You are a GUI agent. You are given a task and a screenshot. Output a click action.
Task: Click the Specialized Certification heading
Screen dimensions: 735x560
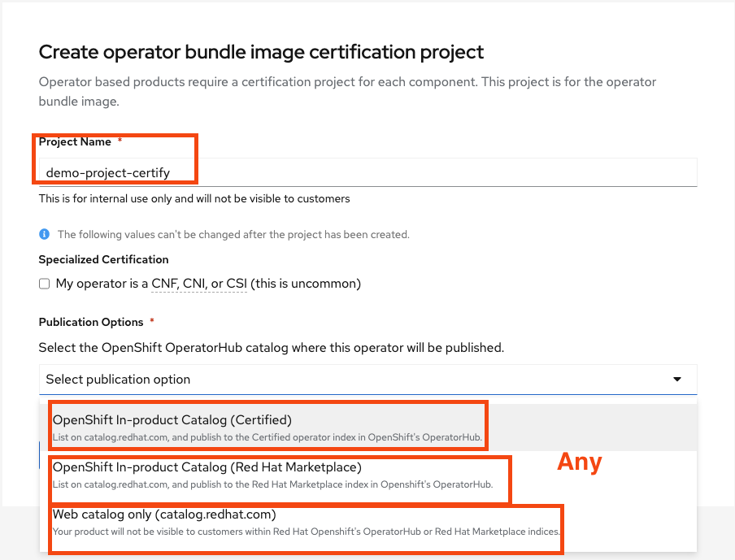coord(103,259)
